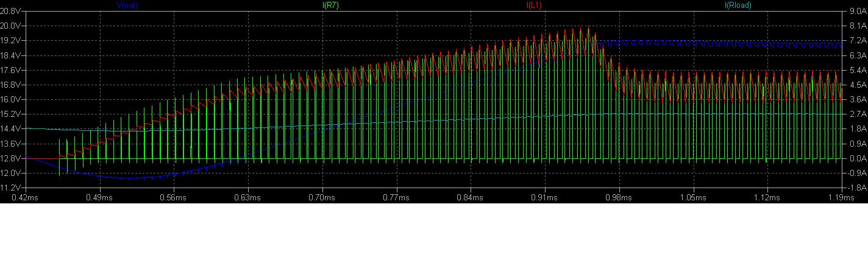Click the 9.0A label on right axis
Screen dimensions: 868x274
pyautogui.click(x=854, y=12)
